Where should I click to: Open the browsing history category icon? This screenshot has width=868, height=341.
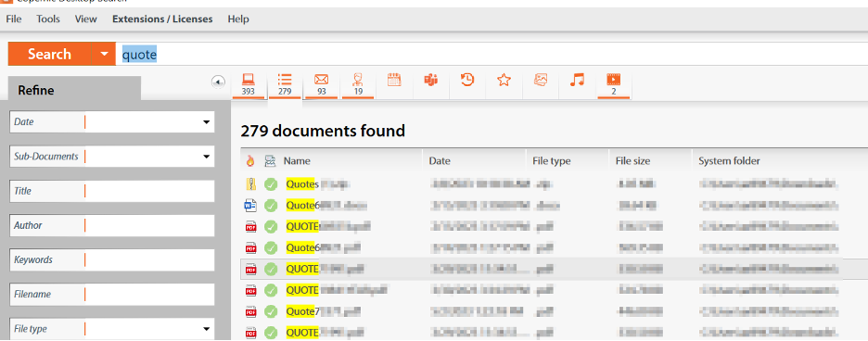[467, 81]
